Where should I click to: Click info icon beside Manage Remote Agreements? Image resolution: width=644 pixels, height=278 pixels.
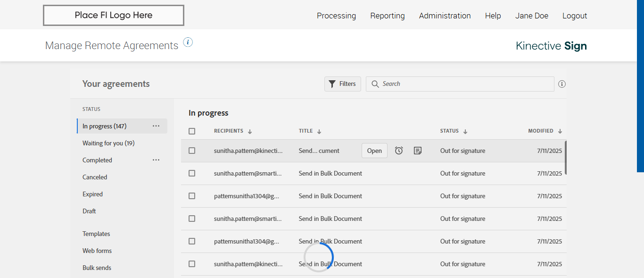pos(188,42)
